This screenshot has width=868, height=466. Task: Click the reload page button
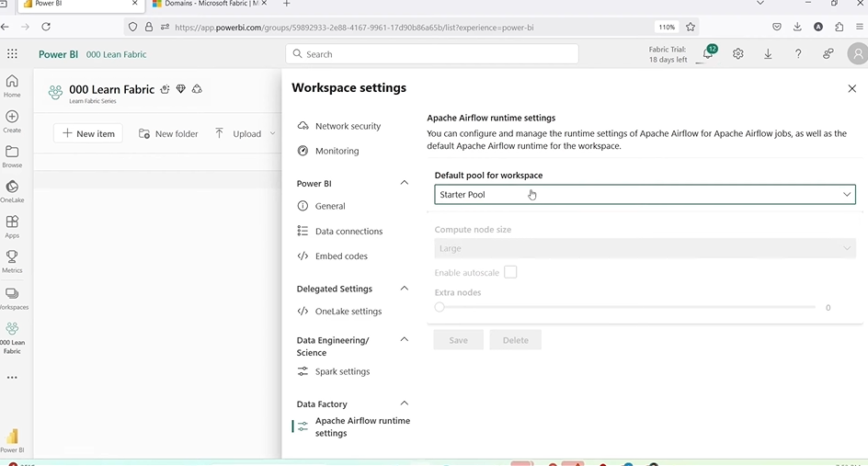pyautogui.click(x=46, y=27)
